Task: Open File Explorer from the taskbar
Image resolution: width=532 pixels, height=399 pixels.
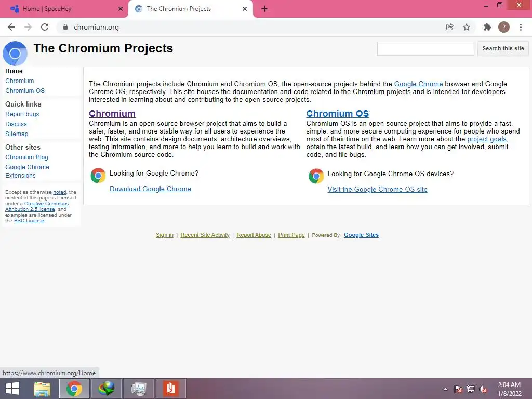Action: pos(42,389)
